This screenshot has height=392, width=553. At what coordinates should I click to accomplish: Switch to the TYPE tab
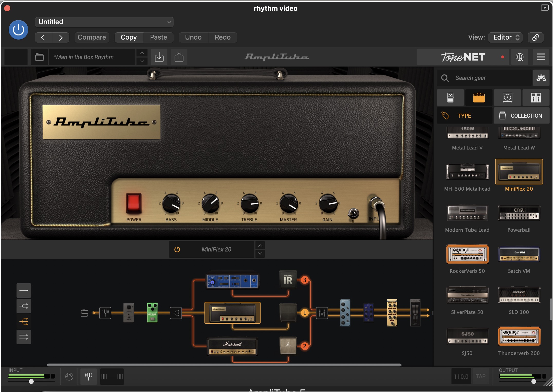pos(465,116)
